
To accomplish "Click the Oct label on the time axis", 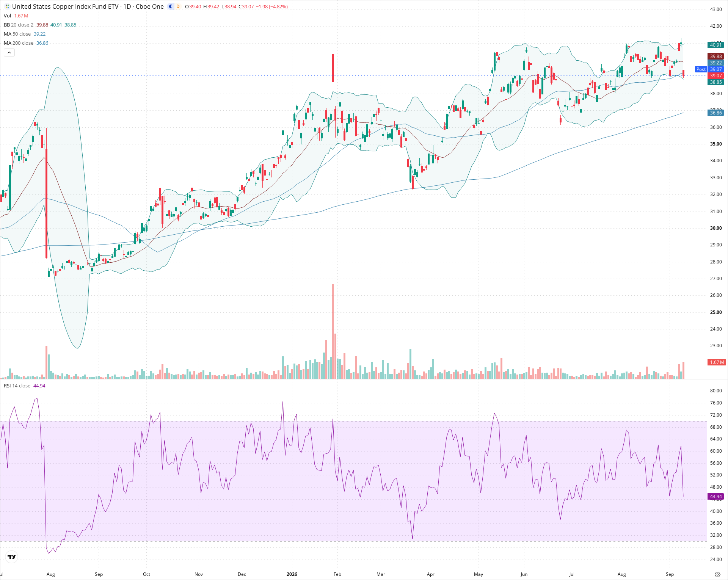I will [146, 574].
